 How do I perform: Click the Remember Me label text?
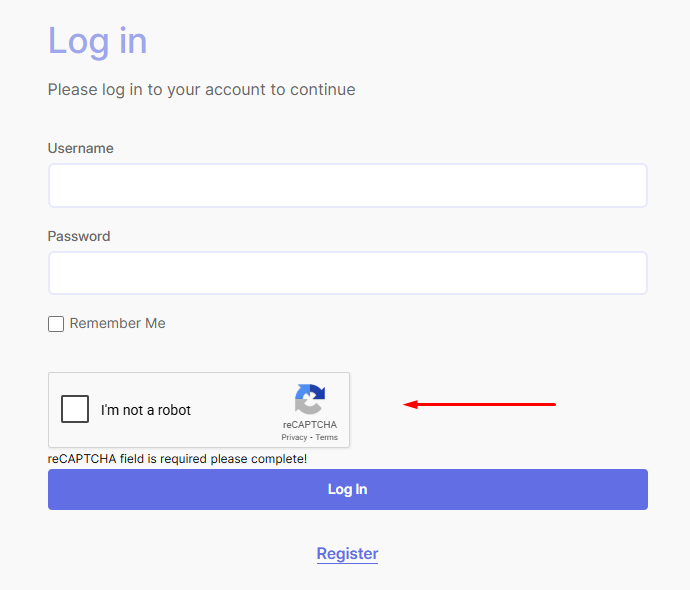(118, 323)
